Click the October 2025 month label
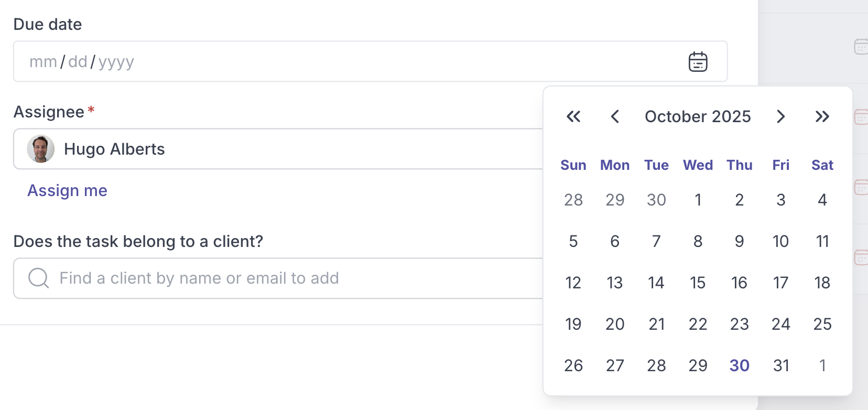868x410 pixels. click(x=698, y=116)
